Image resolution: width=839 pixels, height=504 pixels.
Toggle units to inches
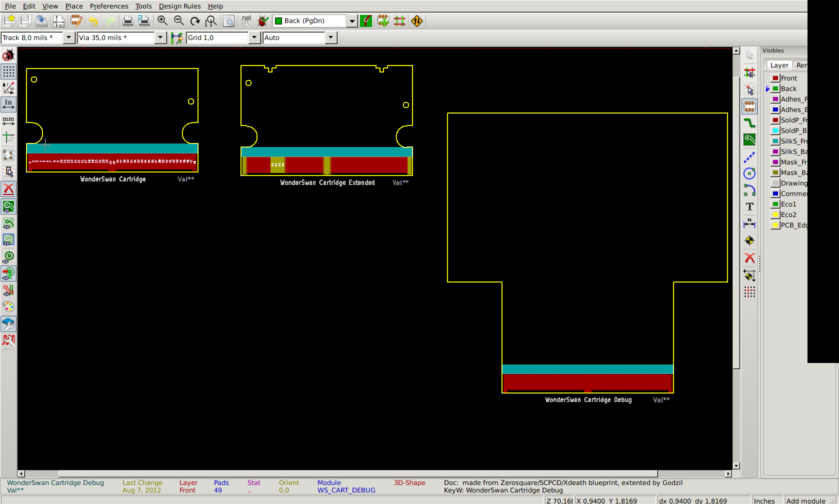pos(8,104)
